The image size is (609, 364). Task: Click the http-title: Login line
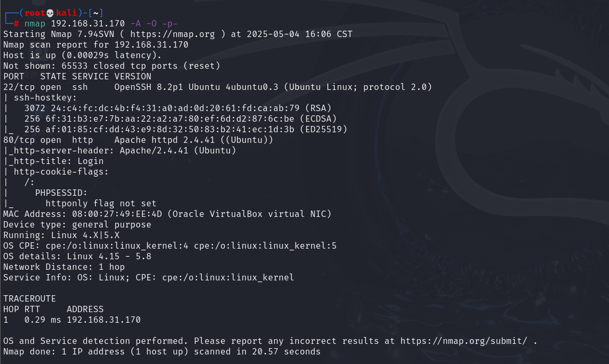[x=53, y=161]
